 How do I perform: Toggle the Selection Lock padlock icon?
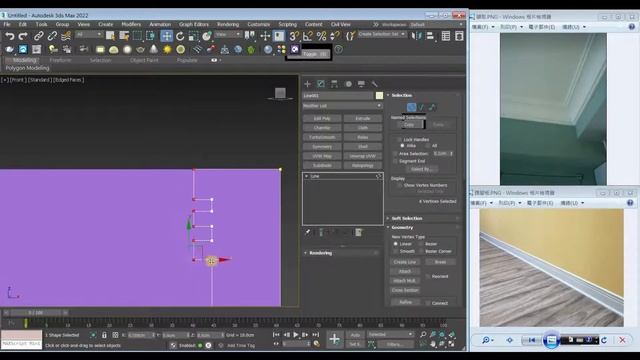104,335
